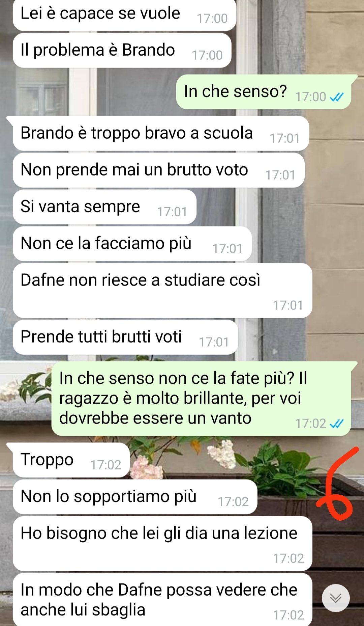Select the message 'Non lo sopportiamo più'

pos(135,497)
